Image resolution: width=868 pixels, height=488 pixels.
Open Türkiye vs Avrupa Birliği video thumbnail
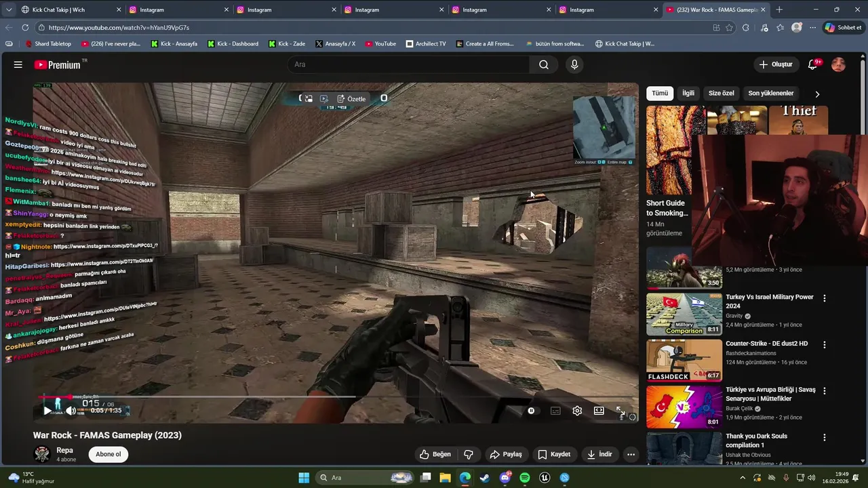click(x=684, y=407)
